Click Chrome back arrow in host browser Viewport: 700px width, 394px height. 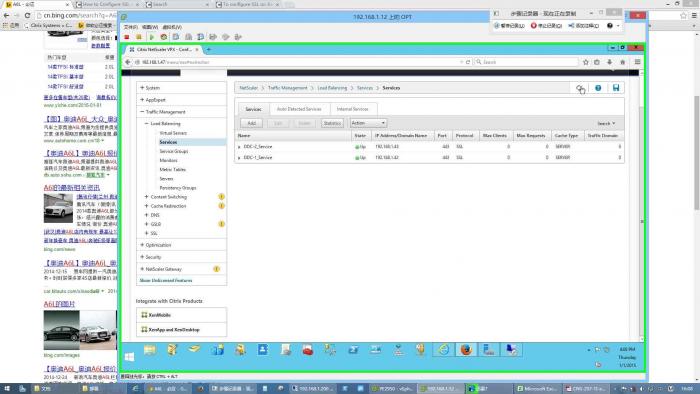[x=6, y=15]
